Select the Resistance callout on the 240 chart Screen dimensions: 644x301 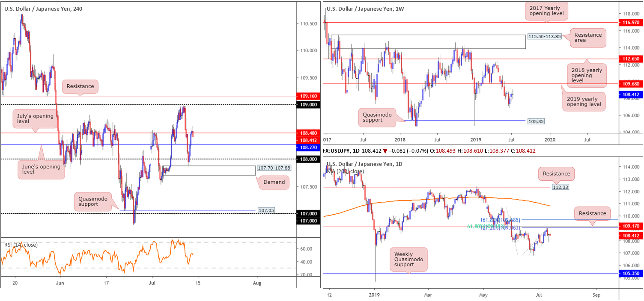[x=80, y=86]
